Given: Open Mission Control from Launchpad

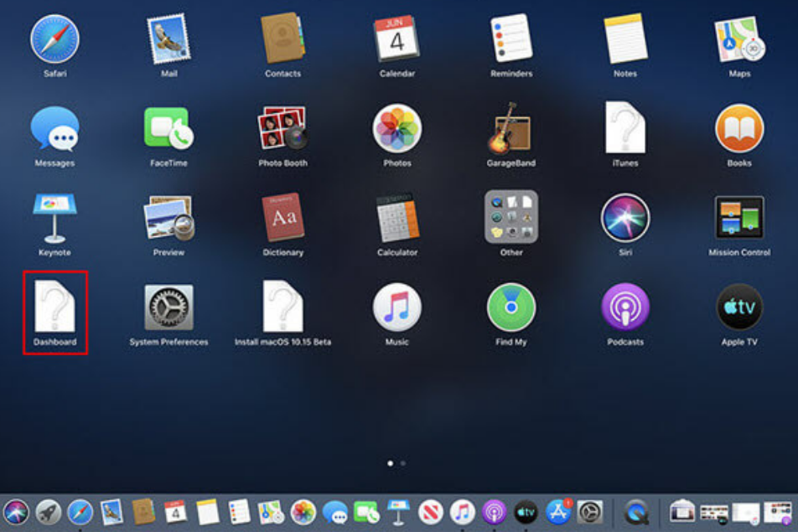Looking at the screenshot, I should (738, 218).
